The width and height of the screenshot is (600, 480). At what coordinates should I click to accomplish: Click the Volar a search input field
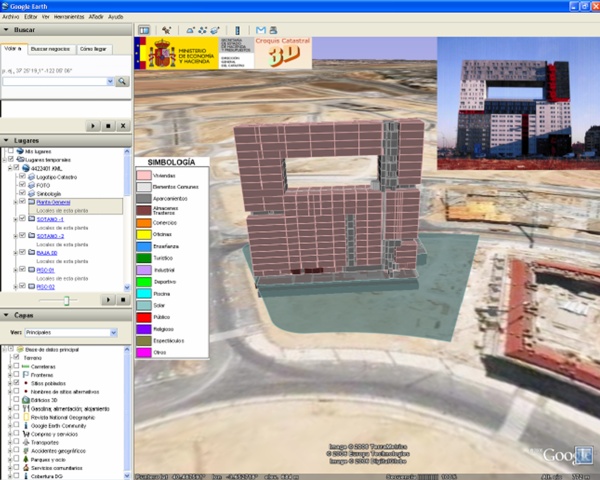tap(58, 81)
